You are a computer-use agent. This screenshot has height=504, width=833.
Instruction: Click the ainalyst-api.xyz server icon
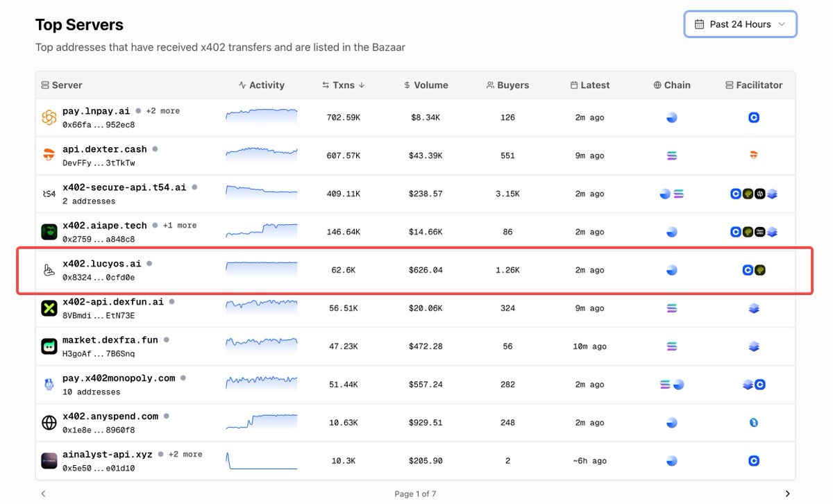(x=49, y=461)
